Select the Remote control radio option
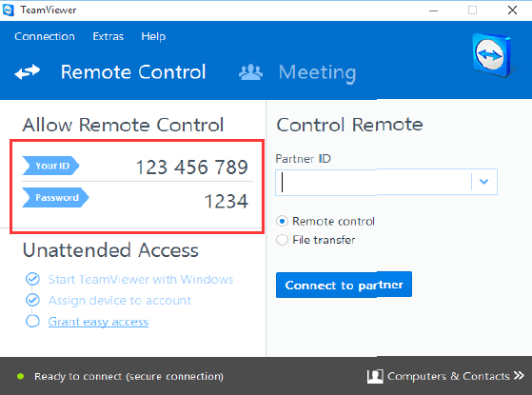 coord(282,221)
